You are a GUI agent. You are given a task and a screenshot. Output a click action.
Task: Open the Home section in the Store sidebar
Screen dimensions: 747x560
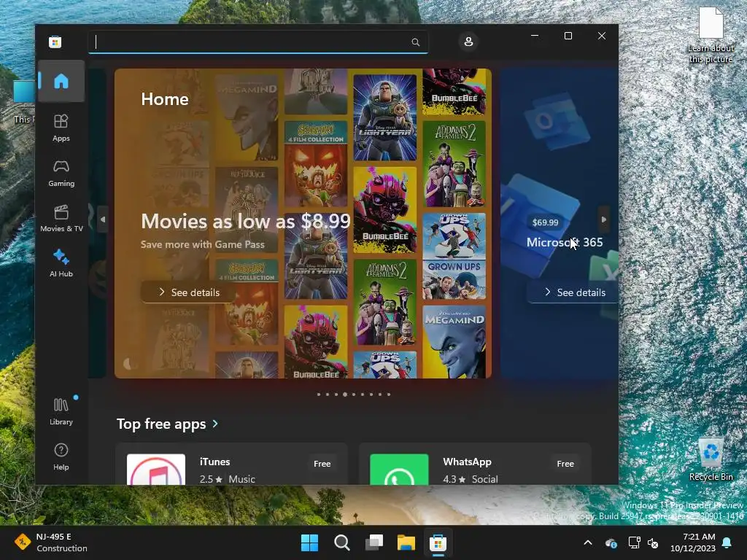tap(61, 81)
